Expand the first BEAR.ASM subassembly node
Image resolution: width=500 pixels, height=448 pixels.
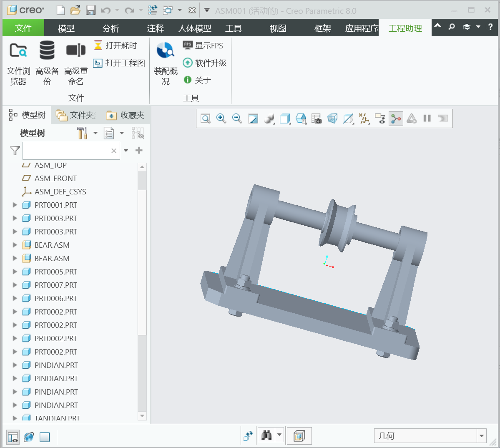pyautogui.click(x=15, y=245)
